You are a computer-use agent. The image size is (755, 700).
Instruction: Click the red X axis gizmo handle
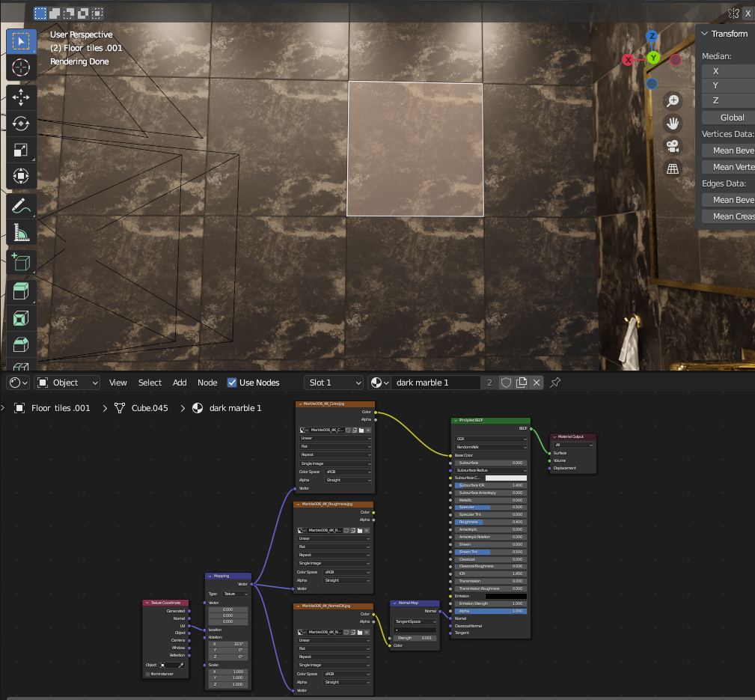click(x=628, y=60)
